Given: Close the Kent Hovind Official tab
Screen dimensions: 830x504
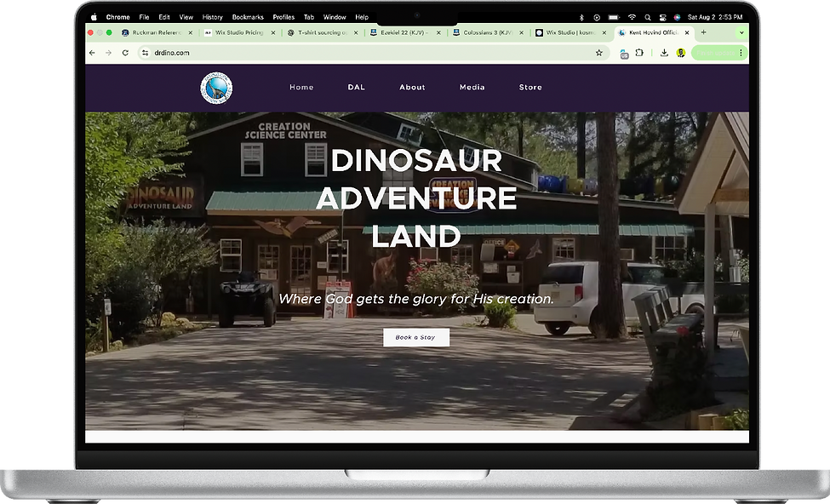Looking at the screenshot, I should pyautogui.click(x=687, y=32).
